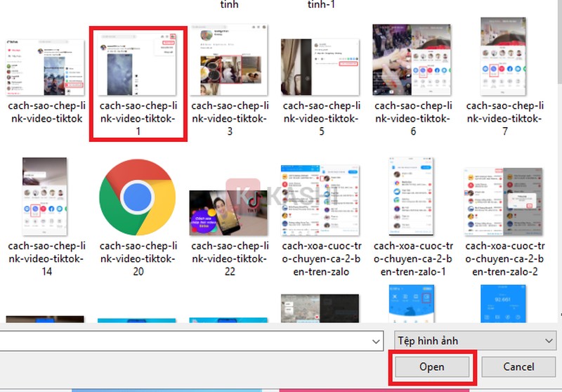This screenshot has height=392, width=562.
Task: Click file label cach-sao-chep-link-video-tiktok-1
Action: 138,119
